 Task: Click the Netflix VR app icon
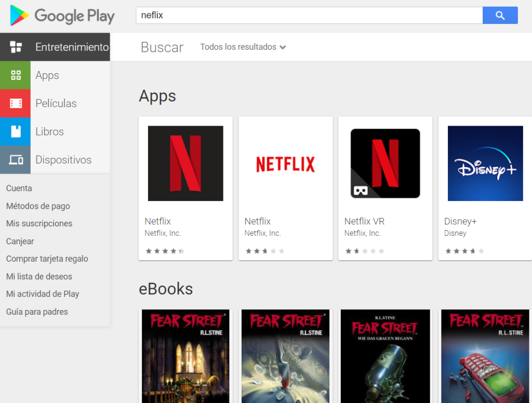click(385, 163)
